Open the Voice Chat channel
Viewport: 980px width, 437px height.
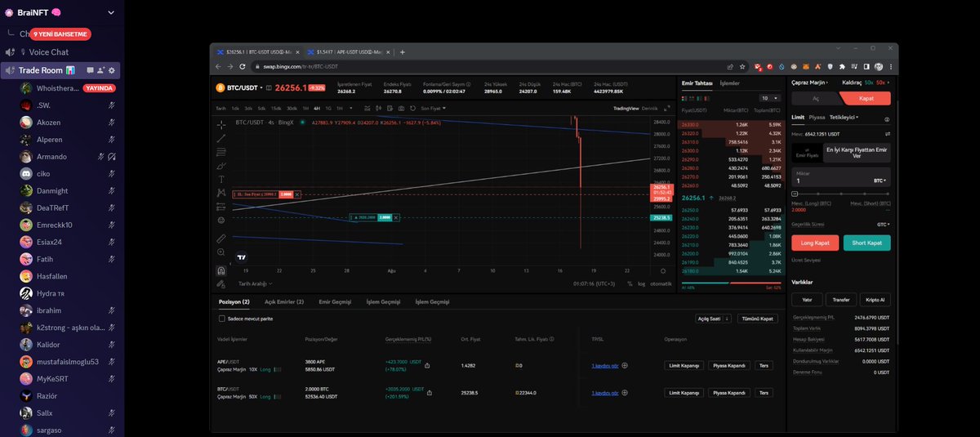[x=49, y=52]
